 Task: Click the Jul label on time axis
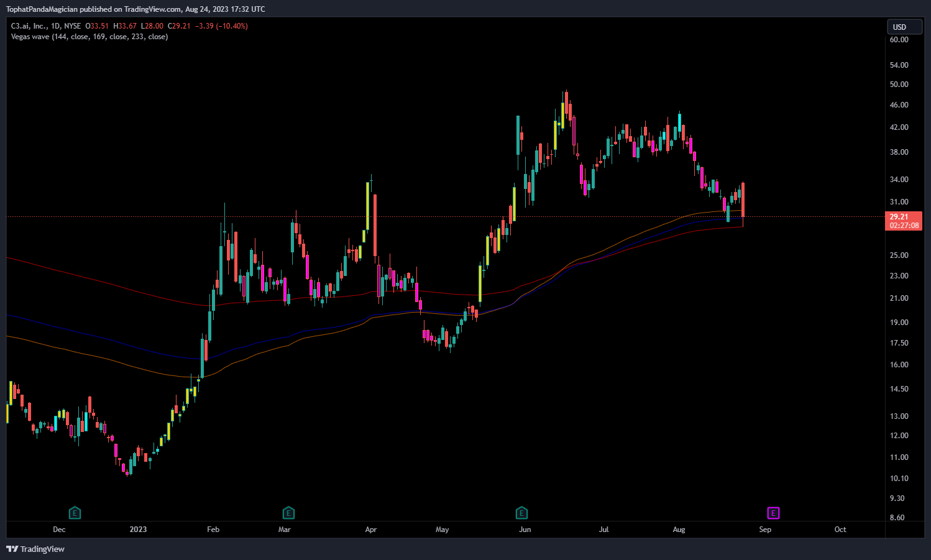click(x=603, y=530)
